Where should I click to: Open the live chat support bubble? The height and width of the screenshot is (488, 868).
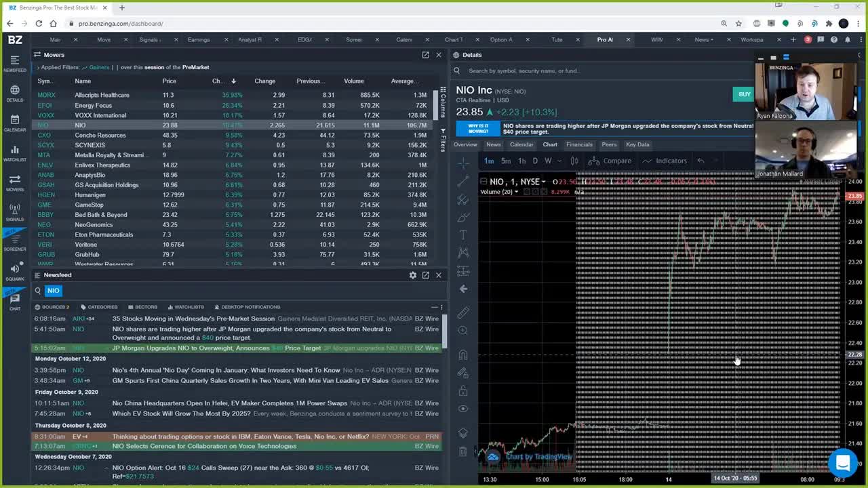pos(843,463)
